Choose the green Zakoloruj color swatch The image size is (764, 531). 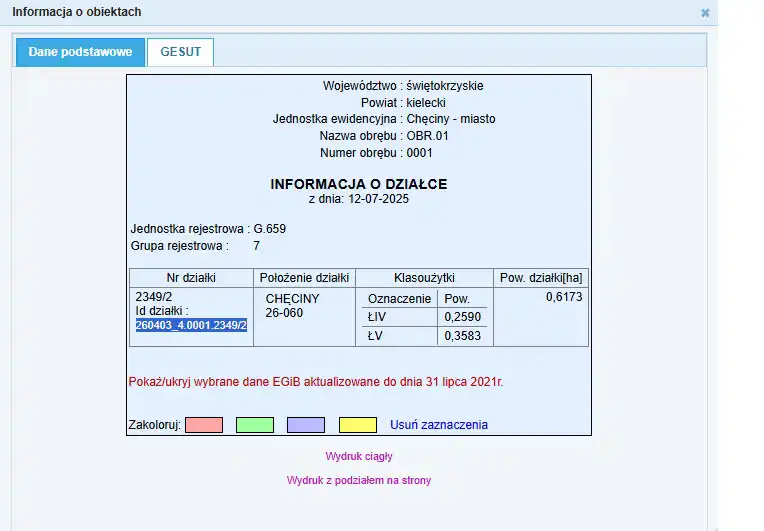[254, 425]
